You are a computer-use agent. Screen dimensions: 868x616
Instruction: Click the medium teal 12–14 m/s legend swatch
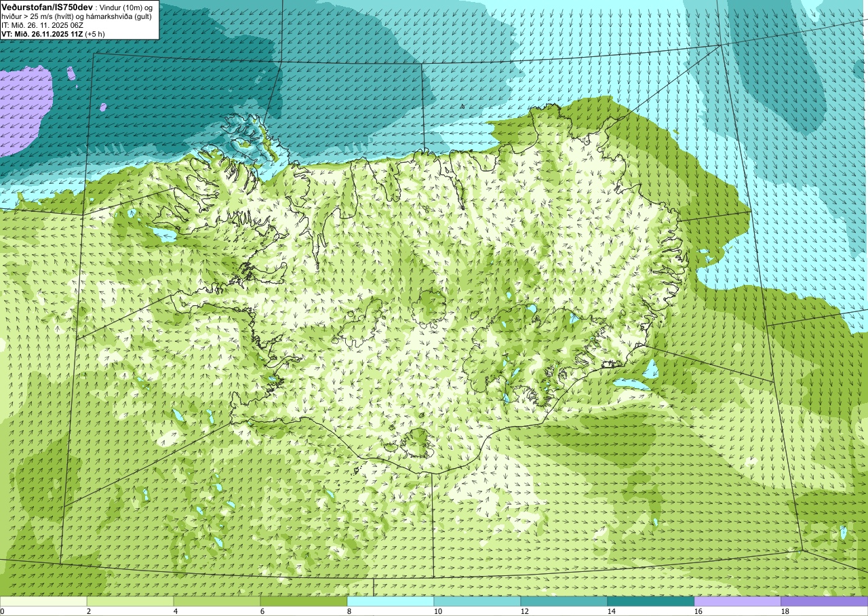[564, 601]
